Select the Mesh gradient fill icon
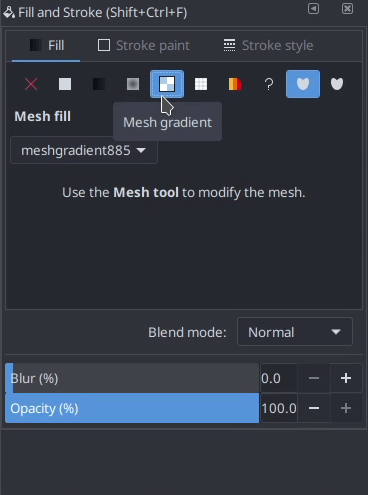The image size is (368, 495). click(167, 84)
